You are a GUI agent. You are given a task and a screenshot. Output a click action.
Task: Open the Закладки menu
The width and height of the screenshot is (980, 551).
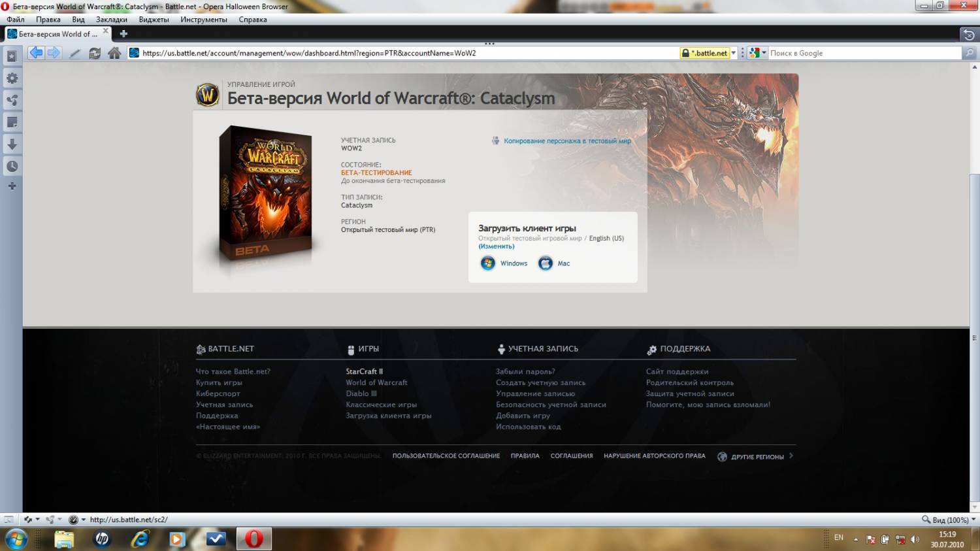tap(112, 20)
